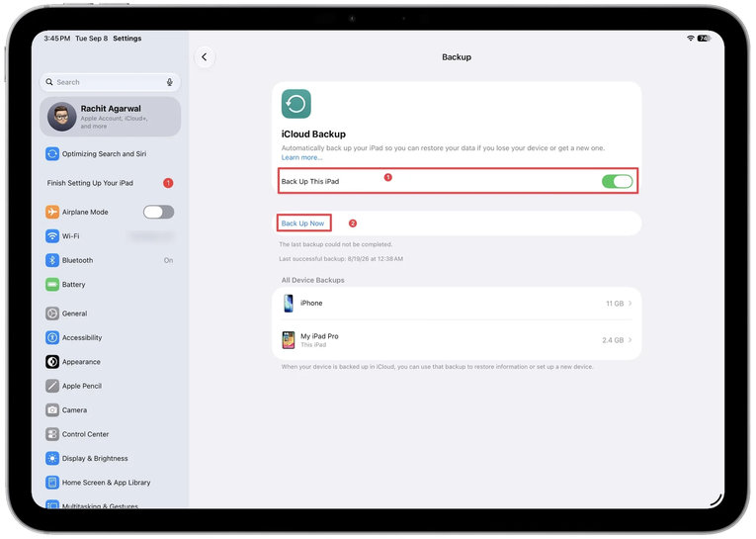Image resolution: width=756 pixels, height=539 pixels.
Task: Click the Apple Pencil icon
Action: click(52, 386)
